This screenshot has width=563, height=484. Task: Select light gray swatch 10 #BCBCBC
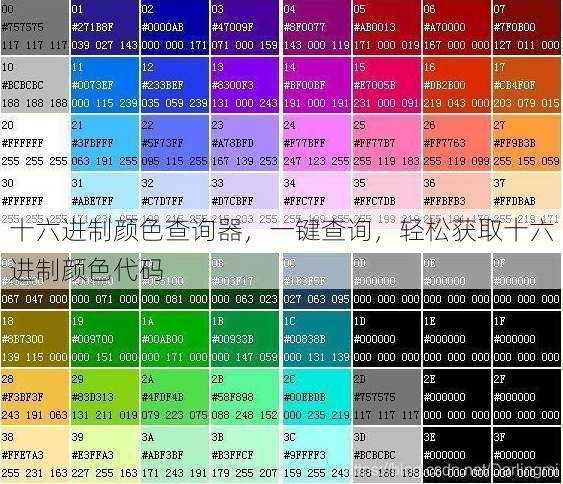pos(35,85)
